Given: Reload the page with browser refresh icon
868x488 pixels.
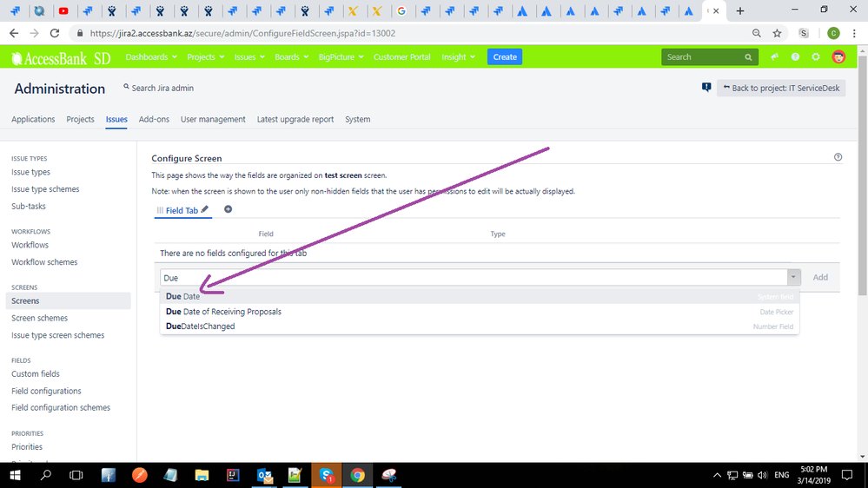Looking at the screenshot, I should tap(54, 33).
